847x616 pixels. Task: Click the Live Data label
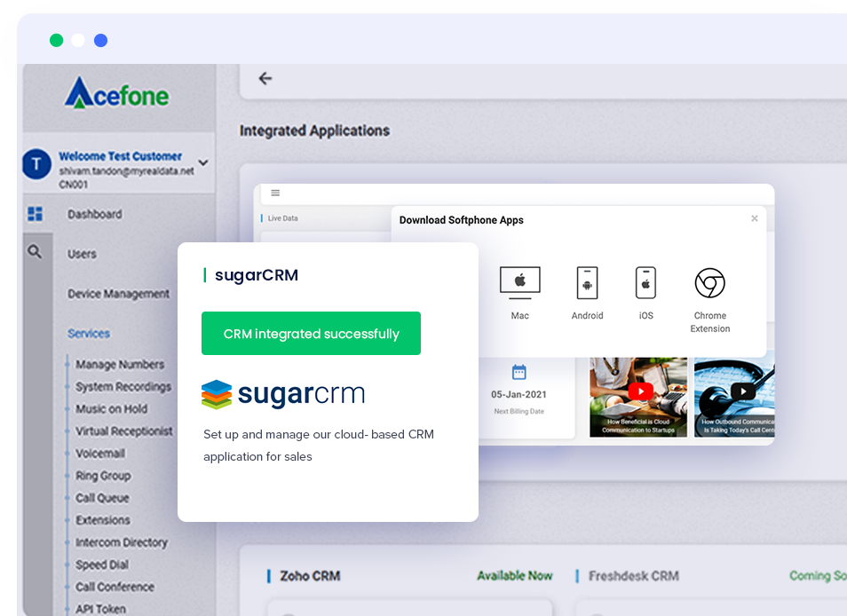click(283, 218)
